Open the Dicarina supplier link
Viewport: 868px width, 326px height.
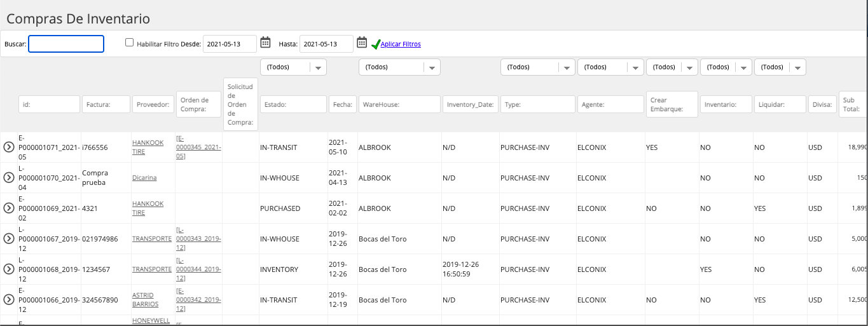click(x=144, y=178)
